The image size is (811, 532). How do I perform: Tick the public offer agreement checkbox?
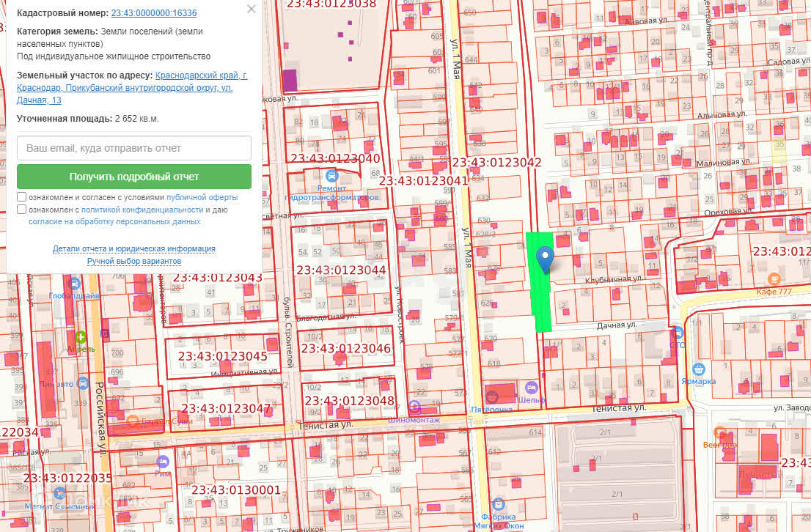(22, 197)
